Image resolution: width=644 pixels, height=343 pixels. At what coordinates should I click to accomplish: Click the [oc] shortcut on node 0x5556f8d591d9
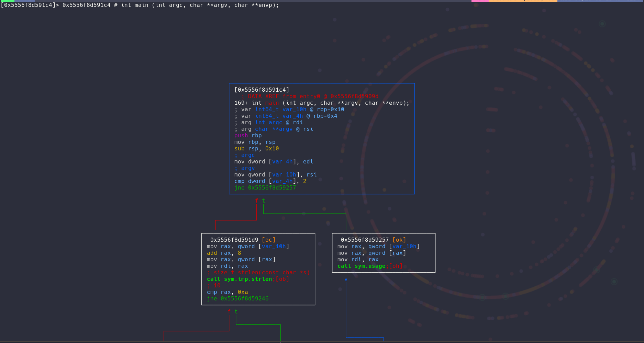coord(268,240)
